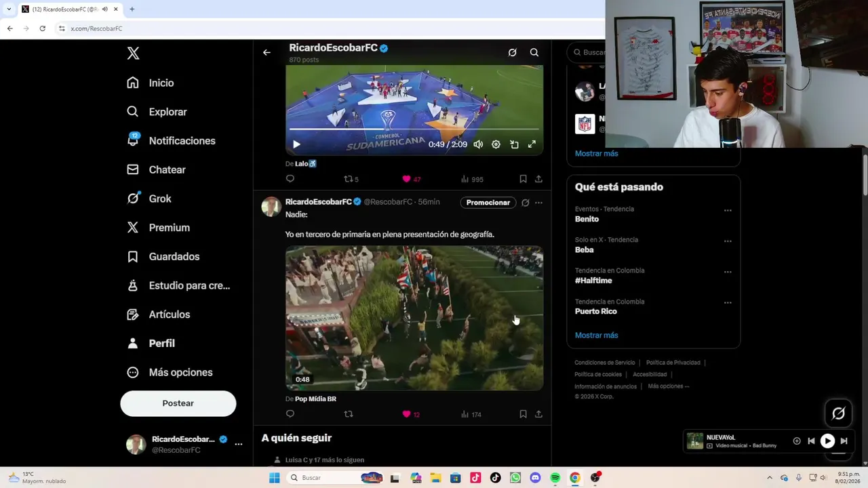Open Estudio para creadores

pos(178,285)
